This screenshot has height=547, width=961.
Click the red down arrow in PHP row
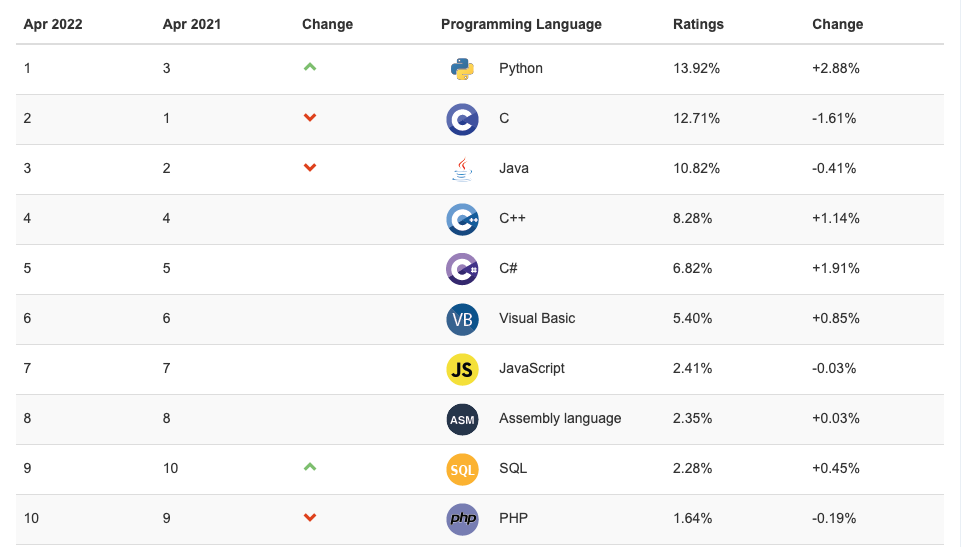tap(310, 518)
